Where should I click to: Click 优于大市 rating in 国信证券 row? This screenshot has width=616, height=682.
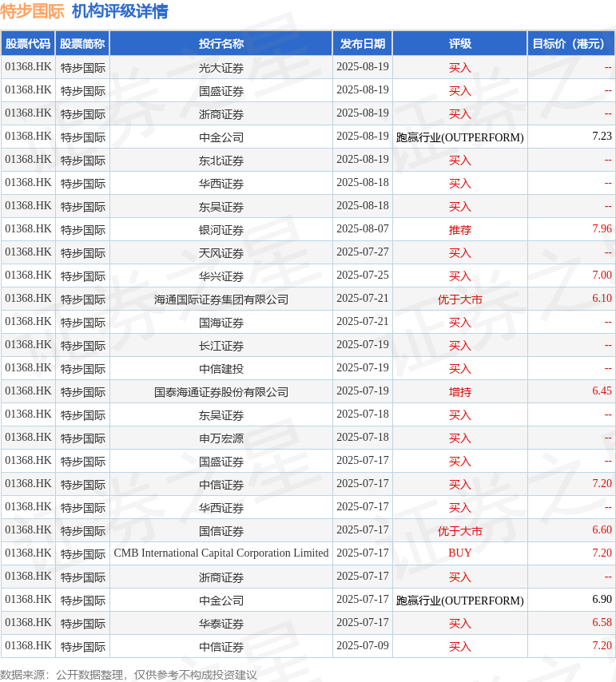click(x=460, y=530)
